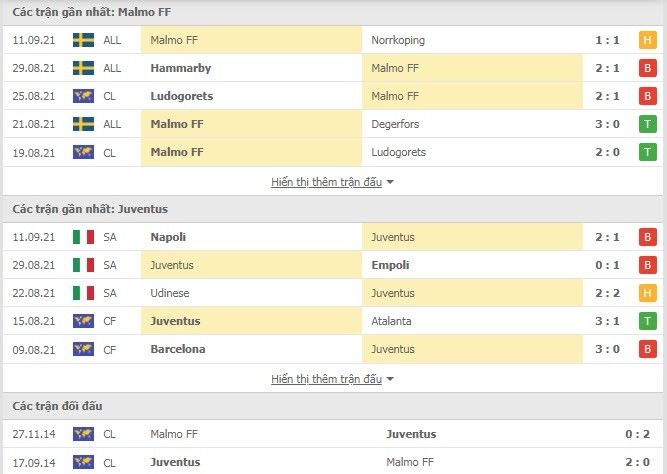Click the green T badge on Juventus vs Atalanta row
Image resolution: width=667 pixels, height=474 pixels.
coord(647,321)
